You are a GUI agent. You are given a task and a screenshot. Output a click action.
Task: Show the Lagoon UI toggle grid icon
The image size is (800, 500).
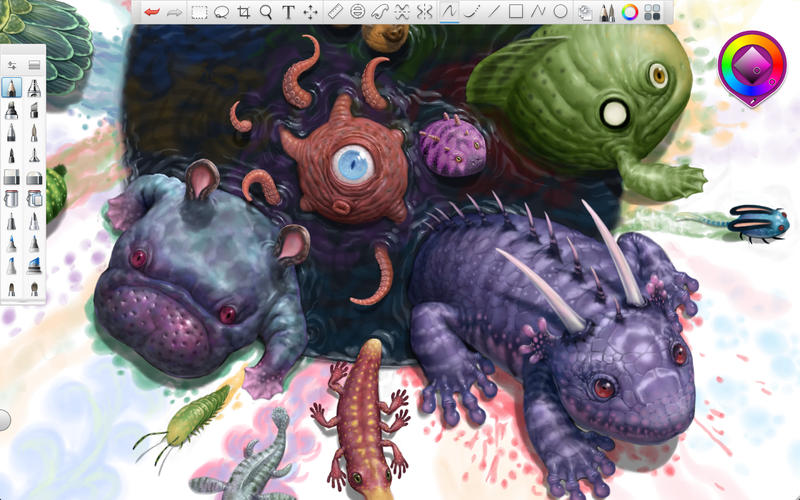[652, 12]
